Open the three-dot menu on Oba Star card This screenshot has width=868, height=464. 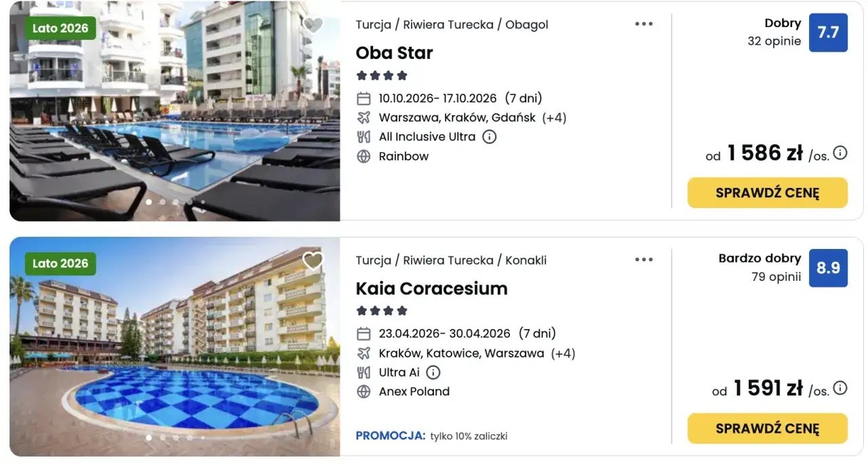point(644,23)
